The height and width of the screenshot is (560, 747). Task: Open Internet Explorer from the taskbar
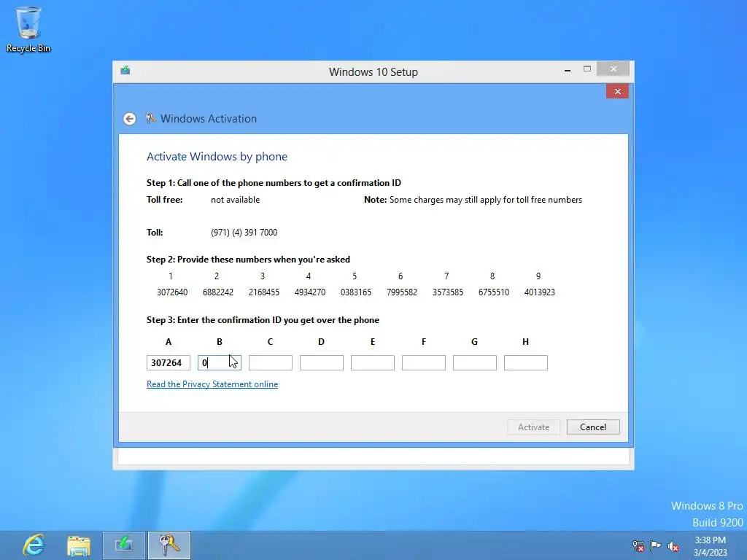coord(34,545)
